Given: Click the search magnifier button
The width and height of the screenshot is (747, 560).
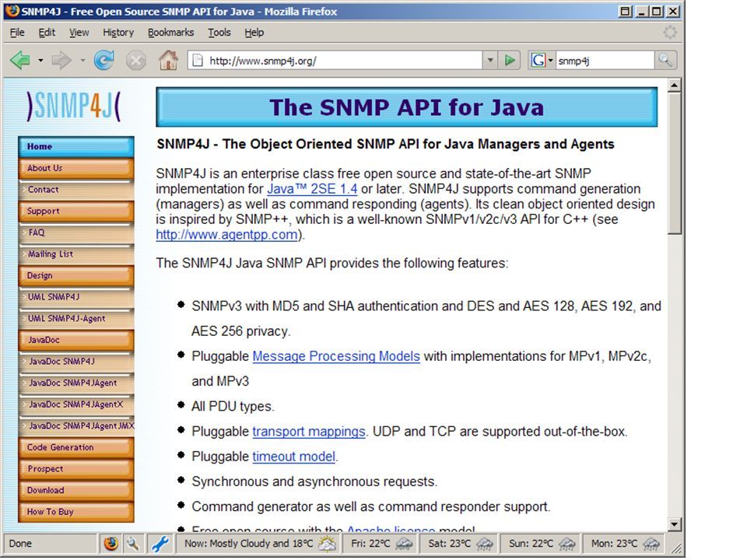Looking at the screenshot, I should [665, 61].
